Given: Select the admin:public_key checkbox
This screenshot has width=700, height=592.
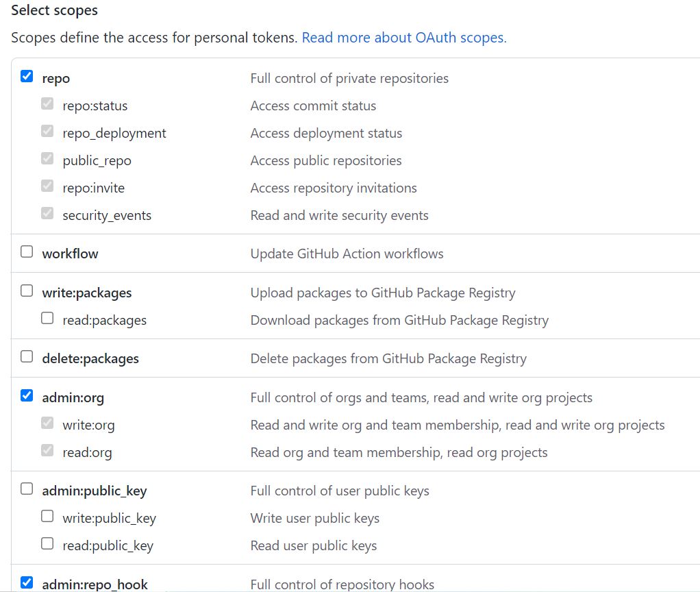Looking at the screenshot, I should coord(27,489).
